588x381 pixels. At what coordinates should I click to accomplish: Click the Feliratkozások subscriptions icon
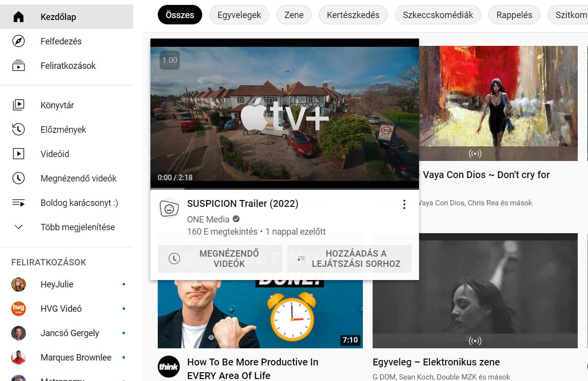(x=19, y=66)
